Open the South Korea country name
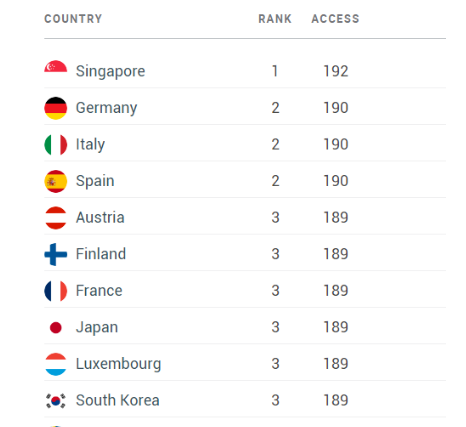Image resolution: width=466 pixels, height=427 pixels. 117,400
